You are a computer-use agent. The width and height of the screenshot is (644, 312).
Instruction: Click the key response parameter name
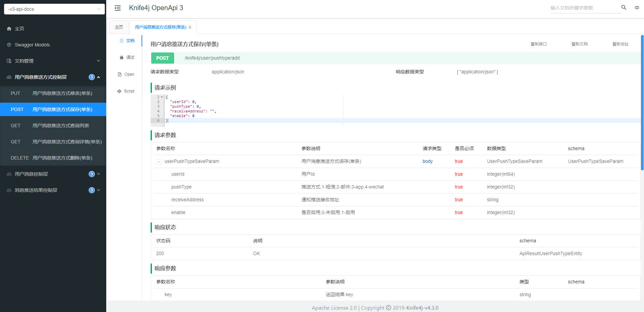168,294
